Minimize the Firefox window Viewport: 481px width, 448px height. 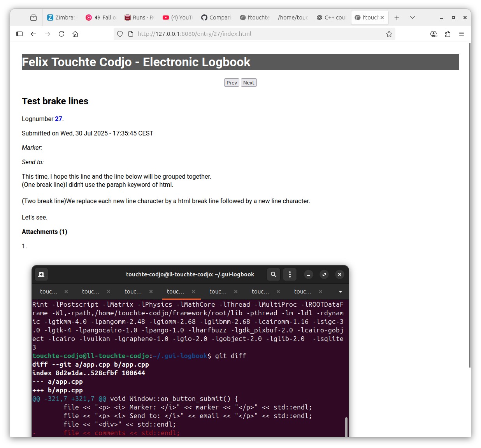[442, 18]
